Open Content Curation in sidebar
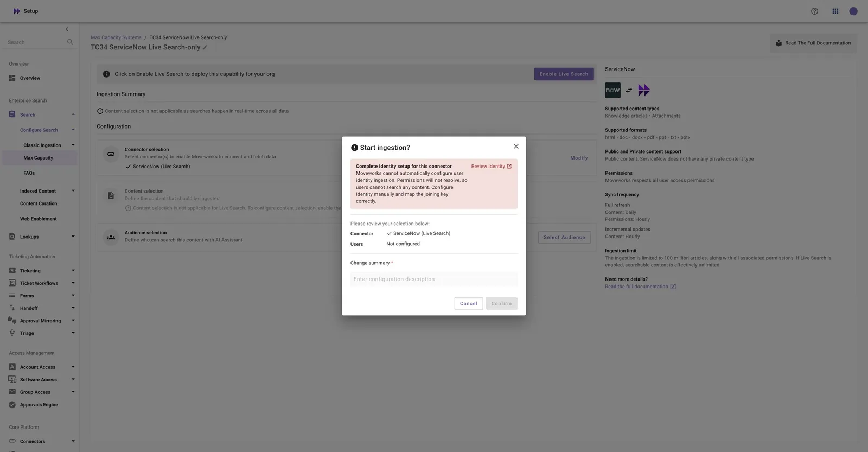Viewport: 868px width, 452px height. (x=39, y=203)
